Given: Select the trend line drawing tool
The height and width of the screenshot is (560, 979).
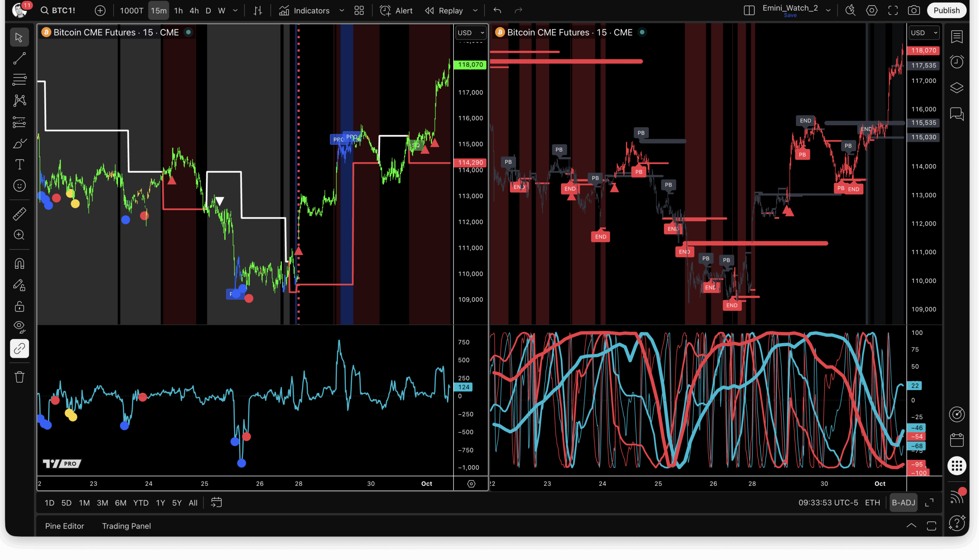Looking at the screenshot, I should click(19, 58).
